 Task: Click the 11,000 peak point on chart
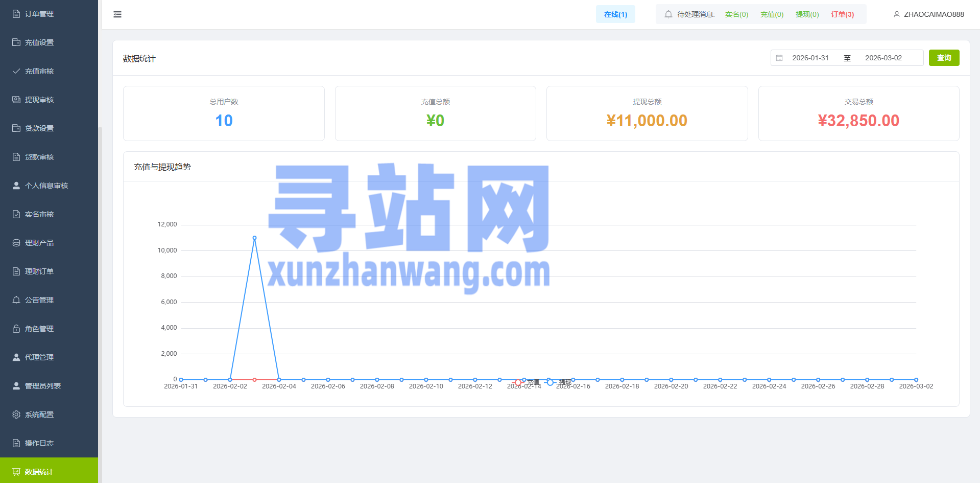coord(254,238)
